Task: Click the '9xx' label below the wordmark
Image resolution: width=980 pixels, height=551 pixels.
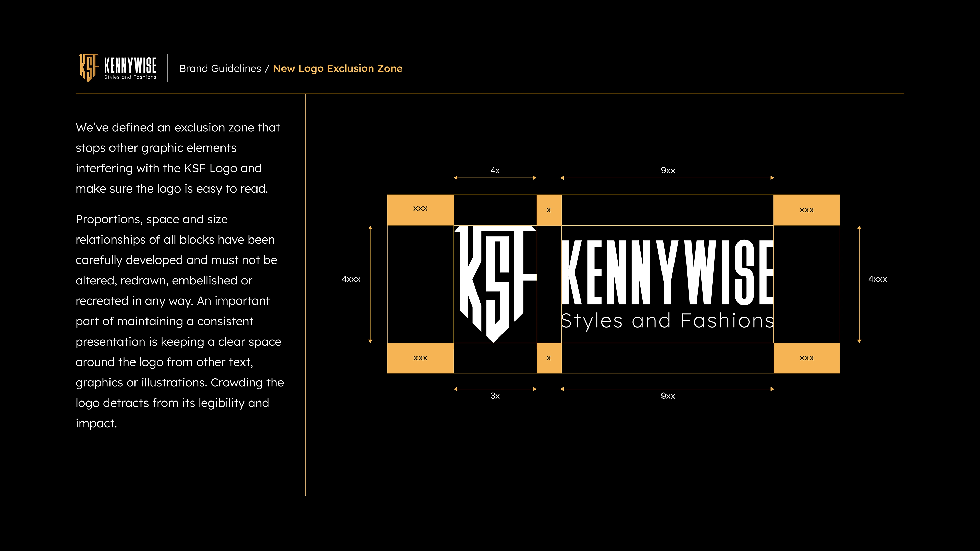Action: click(668, 396)
